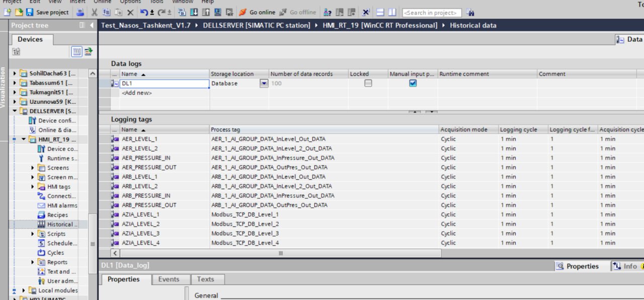This screenshot has width=644, height=300.
Task: Split editor space horizontally icon
Action: click(380, 12)
